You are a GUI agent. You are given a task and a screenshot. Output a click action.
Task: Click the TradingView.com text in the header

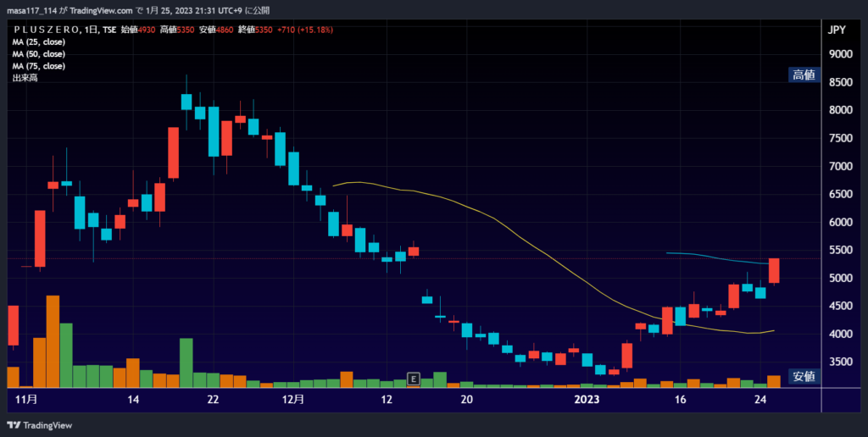point(102,10)
